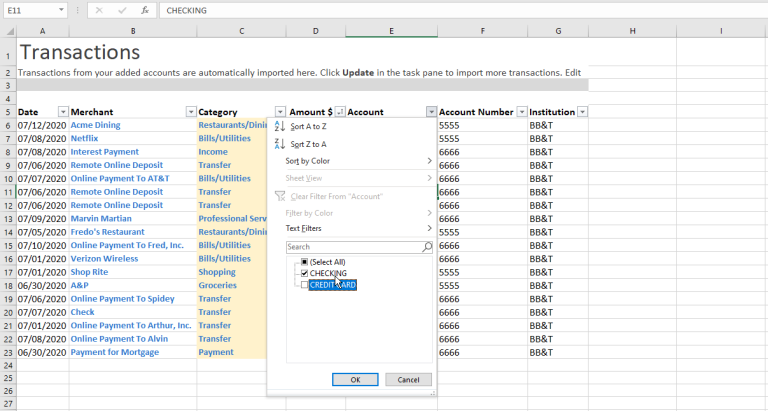
Task: Click the formula bar Enter checkmark icon
Action: (122, 10)
